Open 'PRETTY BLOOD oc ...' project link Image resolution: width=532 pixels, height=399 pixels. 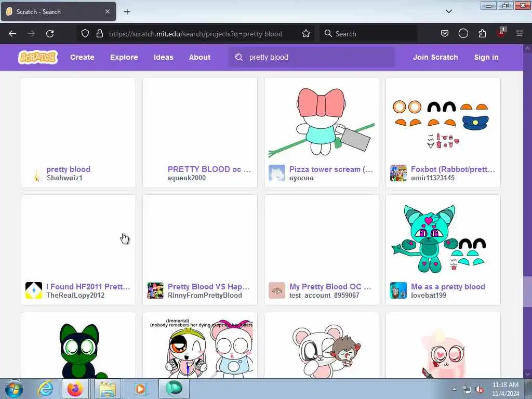(x=209, y=169)
